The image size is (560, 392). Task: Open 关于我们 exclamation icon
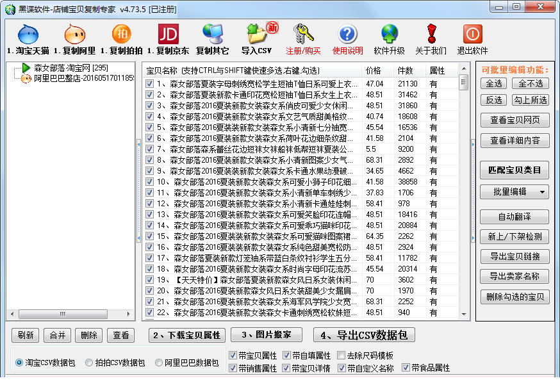pos(431,35)
